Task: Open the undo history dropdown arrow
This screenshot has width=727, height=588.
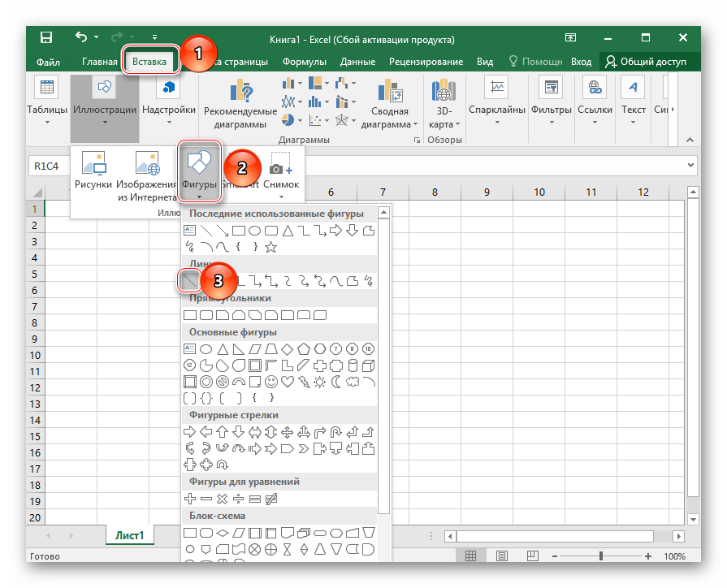Action: (x=97, y=37)
